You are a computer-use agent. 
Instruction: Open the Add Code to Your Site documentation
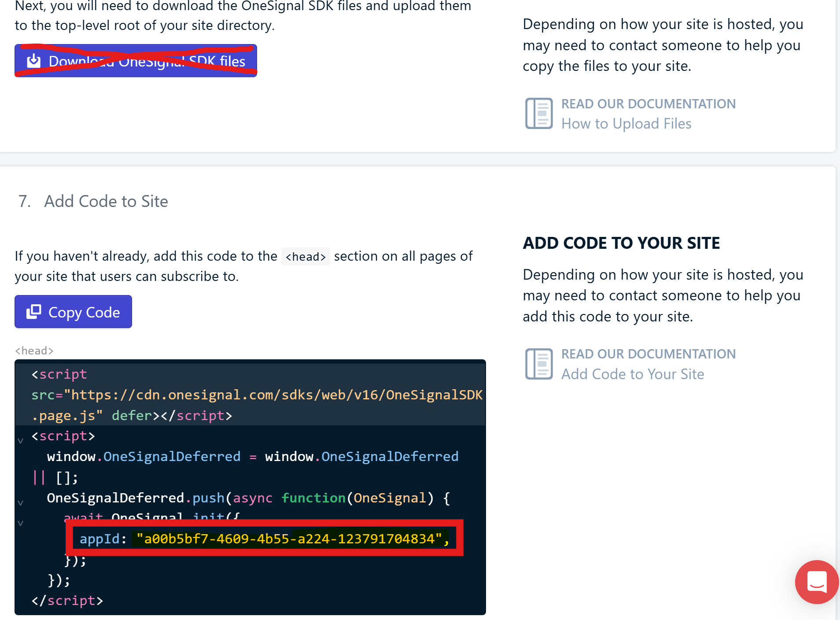click(633, 374)
